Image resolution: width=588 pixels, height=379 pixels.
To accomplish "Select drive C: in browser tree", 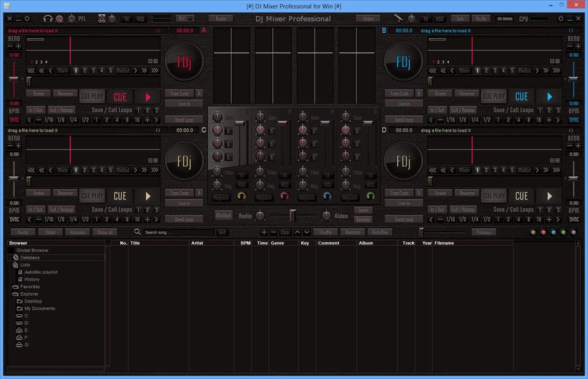I will (26, 315).
